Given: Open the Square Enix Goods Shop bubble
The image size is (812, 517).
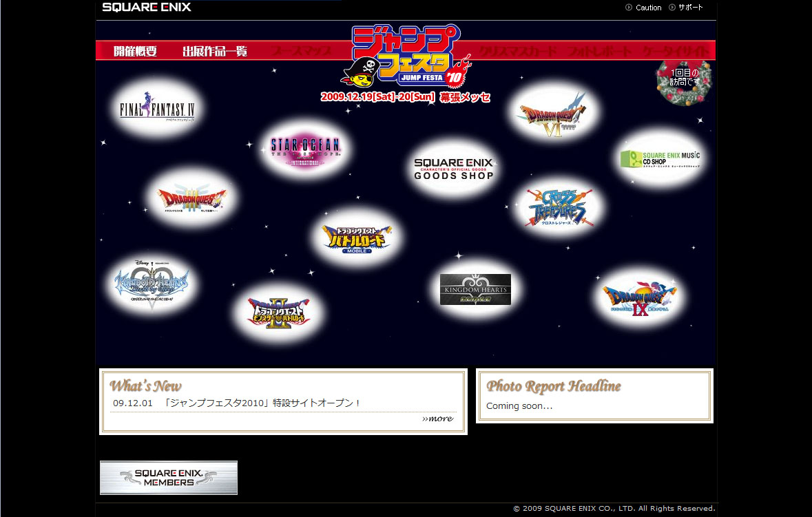Looking at the screenshot, I should 453,169.
